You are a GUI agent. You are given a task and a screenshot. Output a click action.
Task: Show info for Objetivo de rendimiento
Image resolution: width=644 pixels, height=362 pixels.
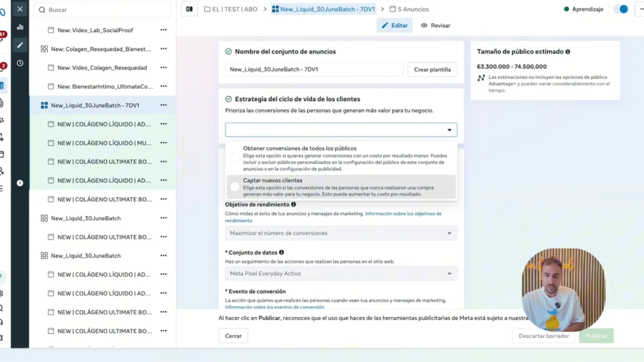293,204
